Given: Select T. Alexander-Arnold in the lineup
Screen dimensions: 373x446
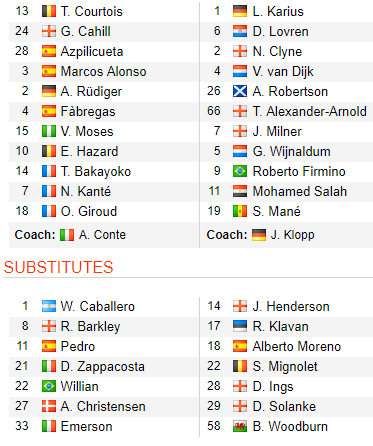Looking at the screenshot, I should 310,111.
